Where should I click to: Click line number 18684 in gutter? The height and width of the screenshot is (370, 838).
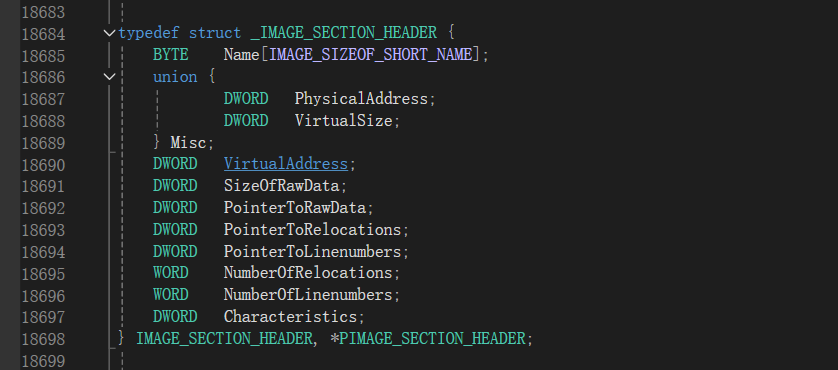[x=43, y=34]
